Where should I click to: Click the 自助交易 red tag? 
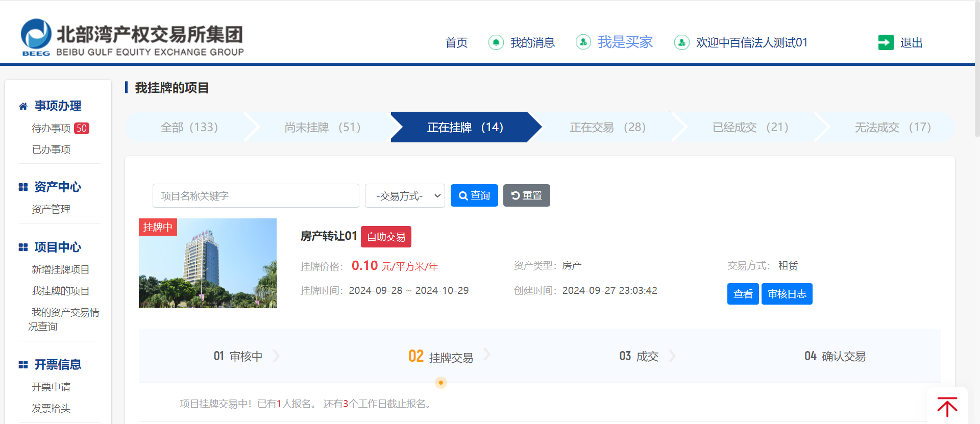point(386,237)
